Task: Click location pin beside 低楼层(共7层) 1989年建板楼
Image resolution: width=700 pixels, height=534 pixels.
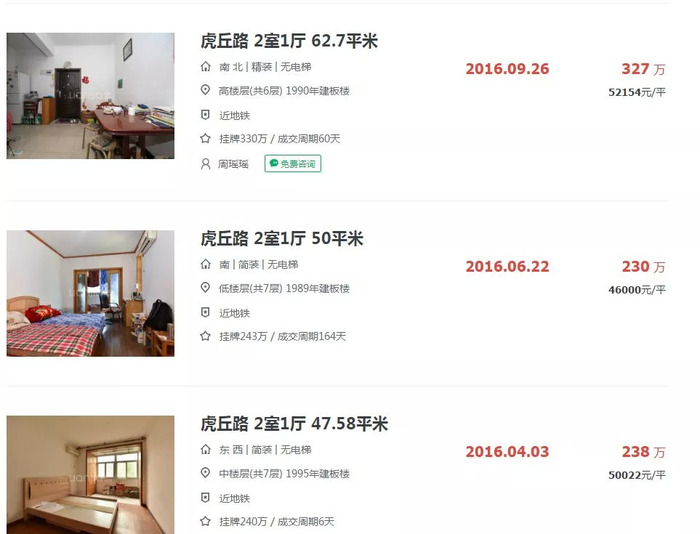Action: pyautogui.click(x=205, y=288)
